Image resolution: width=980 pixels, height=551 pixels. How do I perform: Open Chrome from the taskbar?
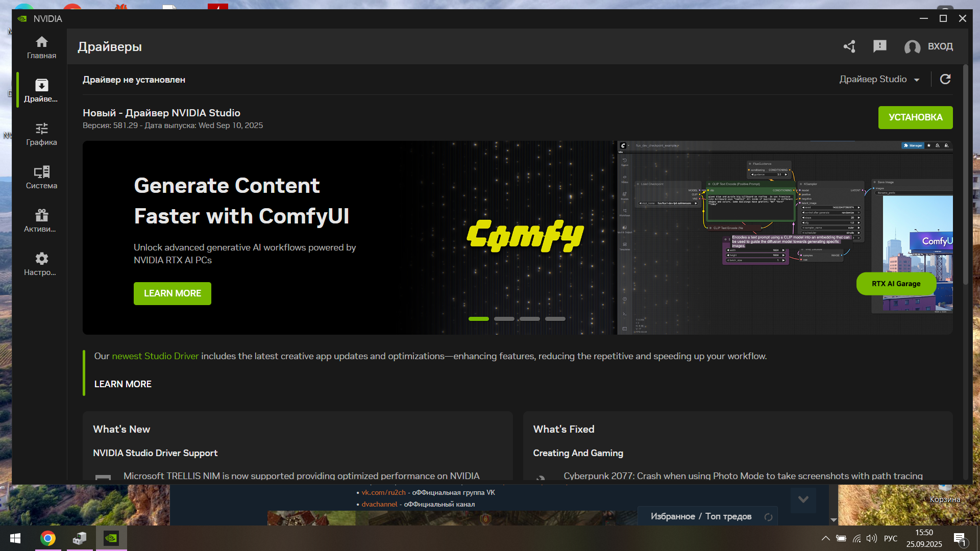(48, 538)
